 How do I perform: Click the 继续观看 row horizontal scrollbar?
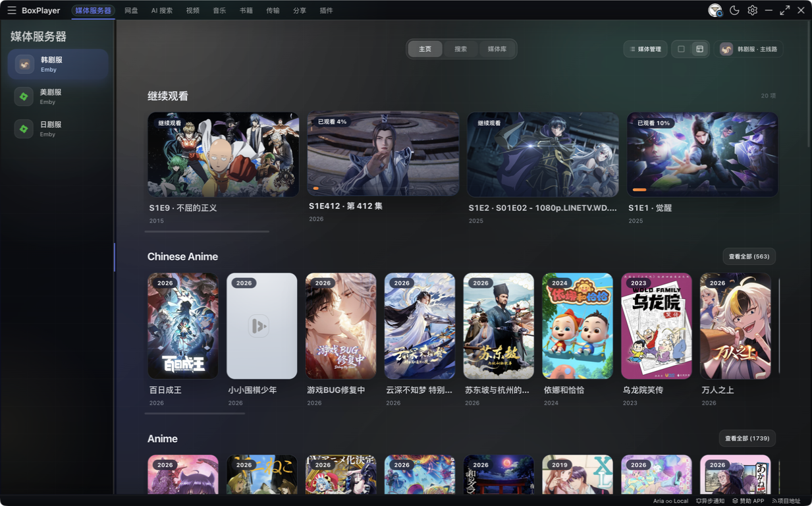(x=207, y=231)
